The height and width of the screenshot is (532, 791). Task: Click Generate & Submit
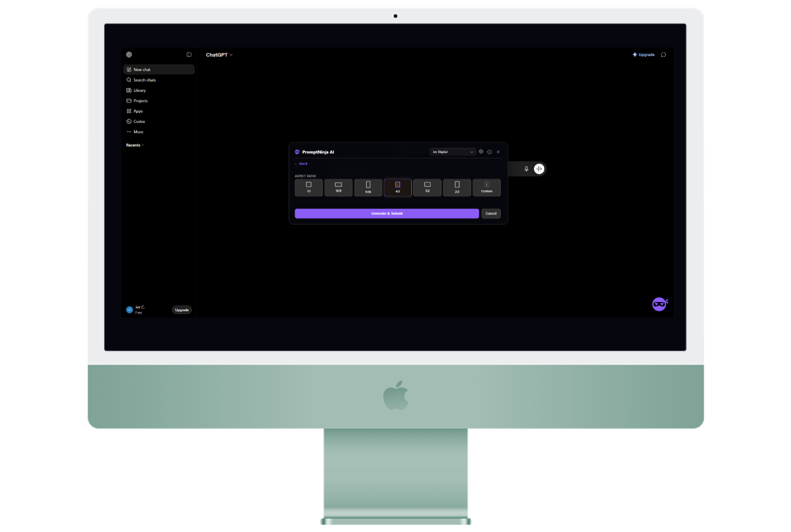[x=387, y=214]
